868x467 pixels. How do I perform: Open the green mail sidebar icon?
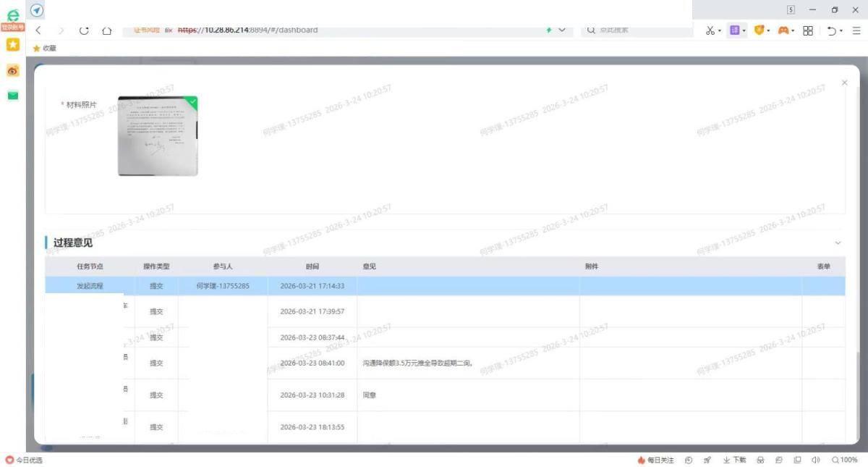click(12, 96)
